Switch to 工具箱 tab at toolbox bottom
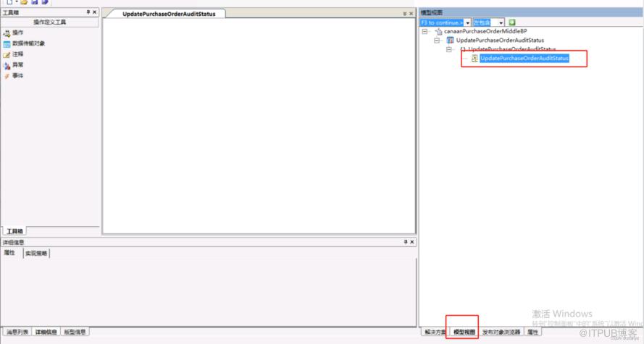 pos(14,231)
